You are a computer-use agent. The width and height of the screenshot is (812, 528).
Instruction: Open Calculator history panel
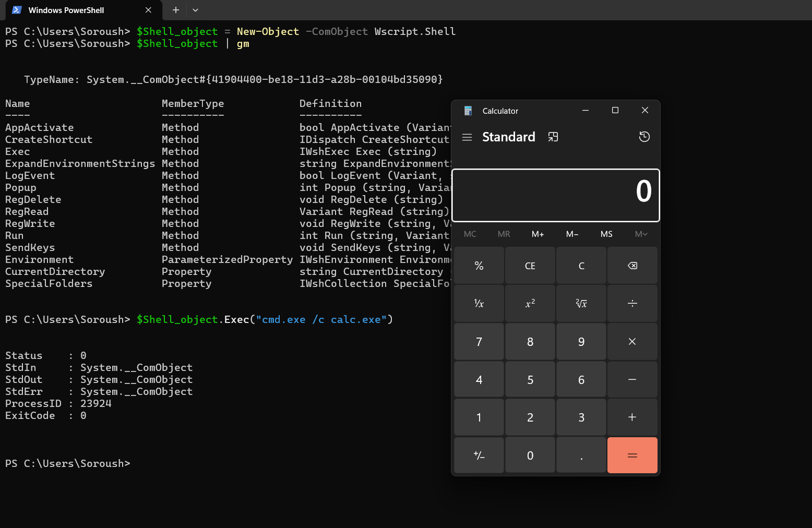point(644,137)
